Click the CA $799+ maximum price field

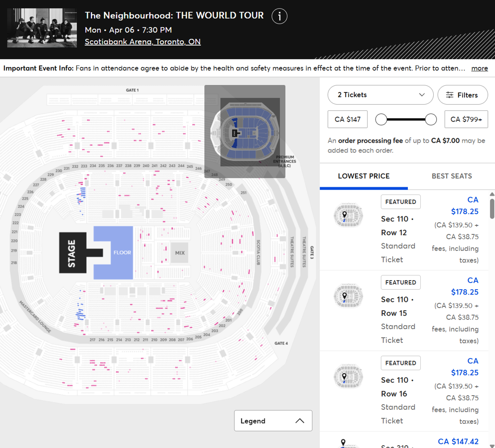(x=466, y=119)
